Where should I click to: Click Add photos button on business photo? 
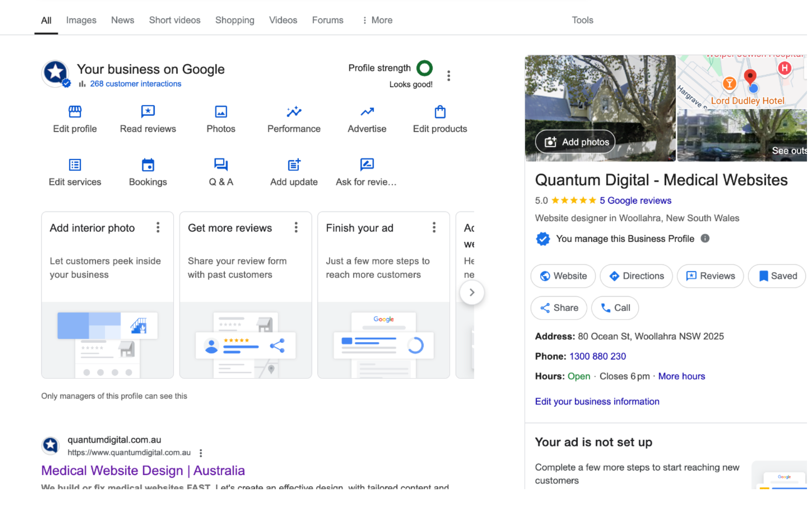point(575,142)
